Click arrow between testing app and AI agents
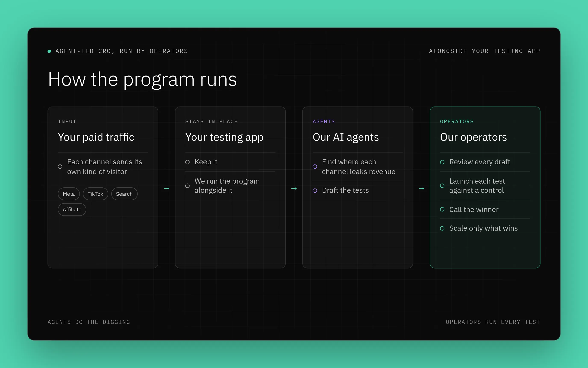Viewport: 588px width, 368px height. [294, 188]
